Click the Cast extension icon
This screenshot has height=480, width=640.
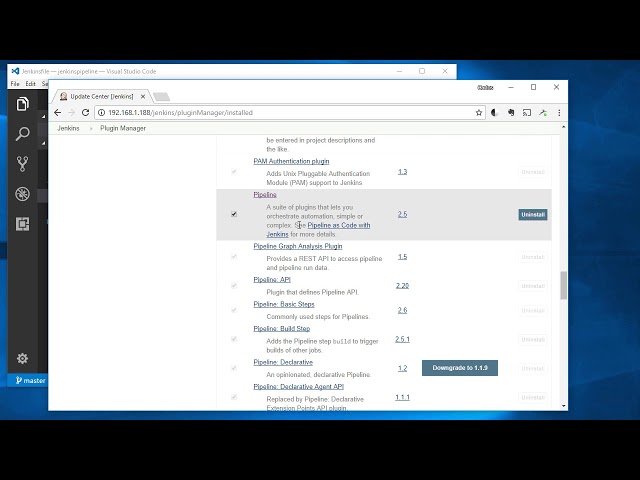pyautogui.click(x=527, y=113)
